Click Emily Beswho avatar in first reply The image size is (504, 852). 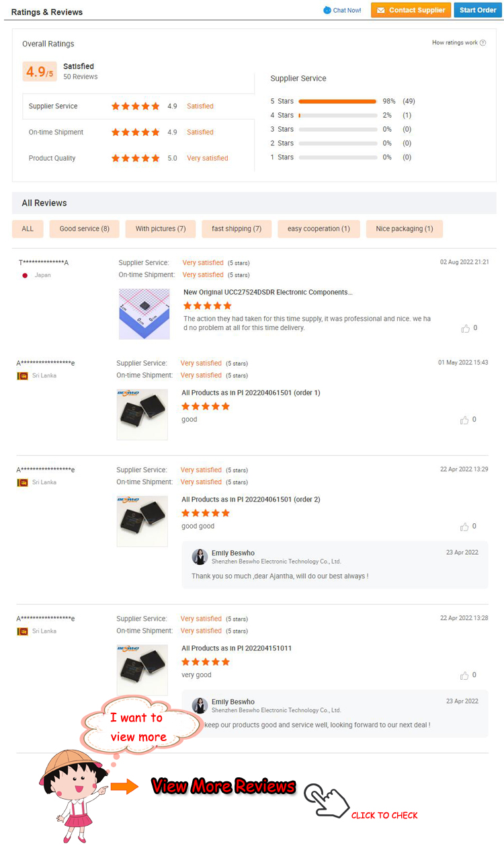coord(200,557)
